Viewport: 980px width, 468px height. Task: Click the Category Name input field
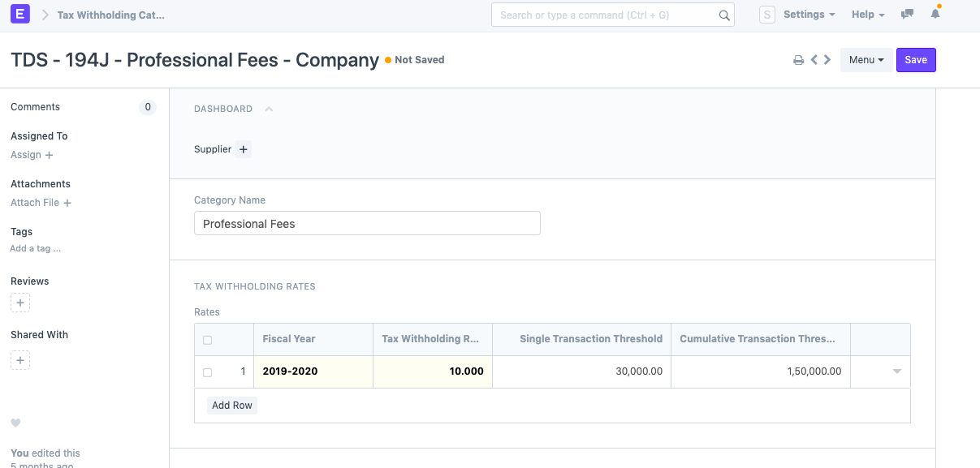coord(367,224)
